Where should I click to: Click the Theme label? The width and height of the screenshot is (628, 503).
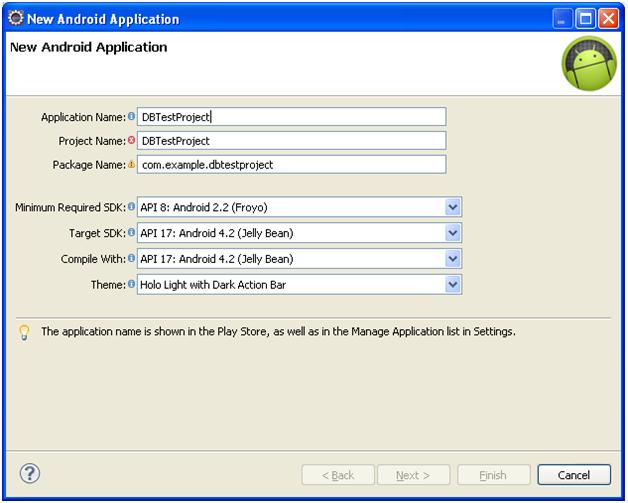(x=108, y=285)
